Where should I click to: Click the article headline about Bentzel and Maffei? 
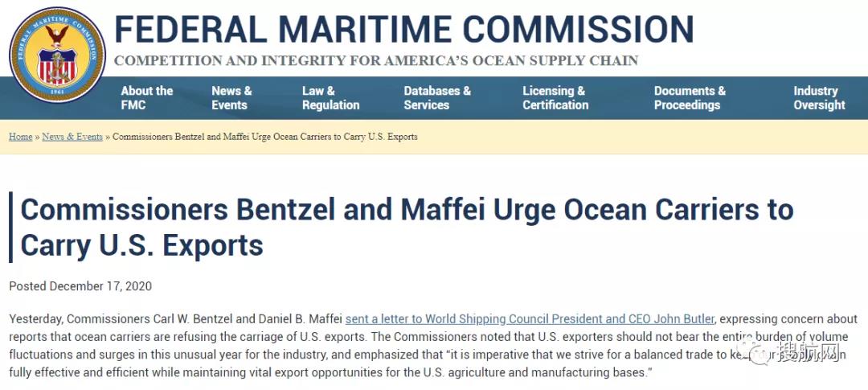(x=407, y=228)
